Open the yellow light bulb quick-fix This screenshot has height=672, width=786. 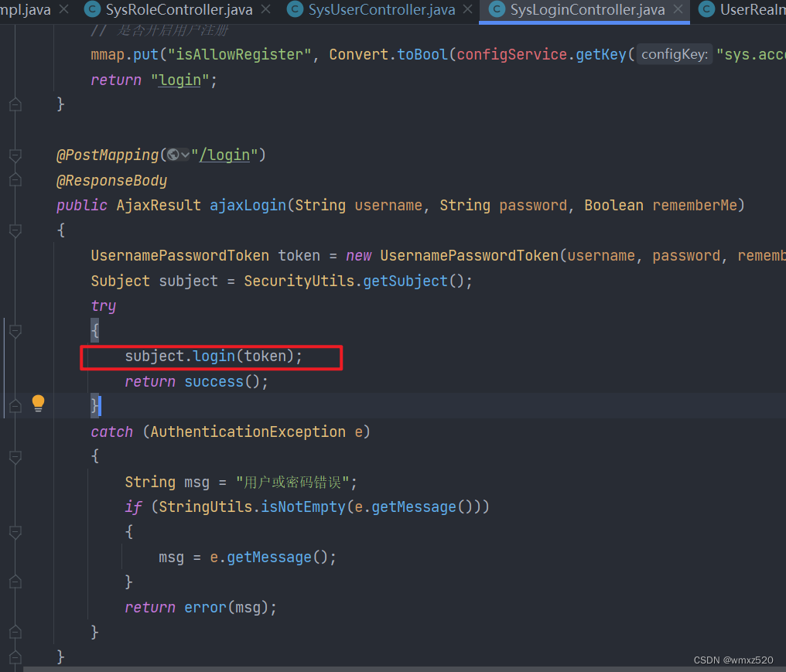pyautogui.click(x=38, y=404)
